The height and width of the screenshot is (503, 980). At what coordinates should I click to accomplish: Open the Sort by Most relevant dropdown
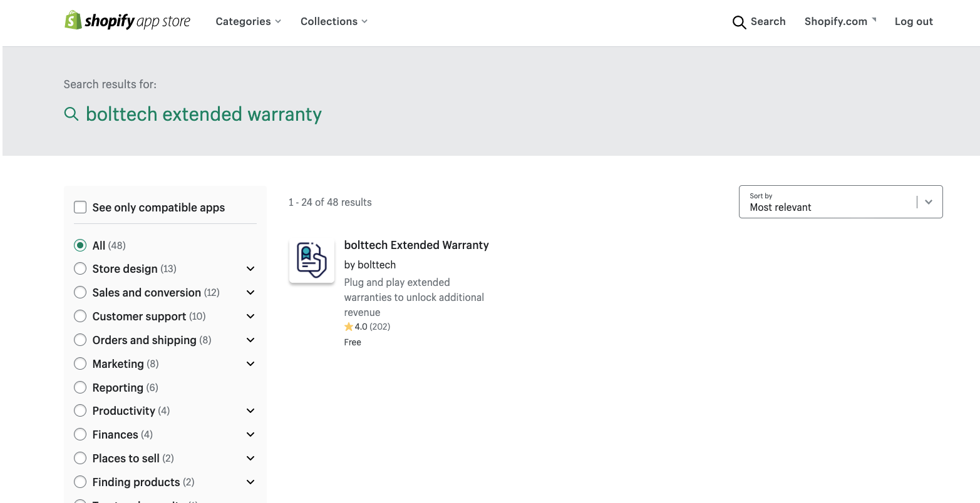(840, 201)
